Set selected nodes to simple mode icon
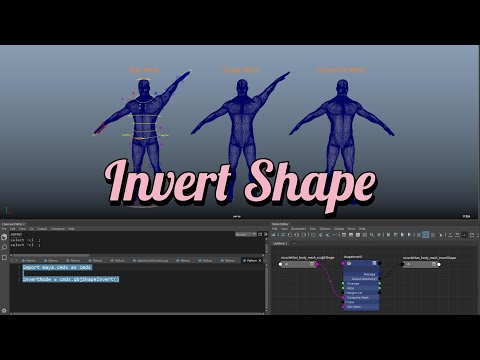This screenshot has height=360, width=480. click(x=344, y=235)
